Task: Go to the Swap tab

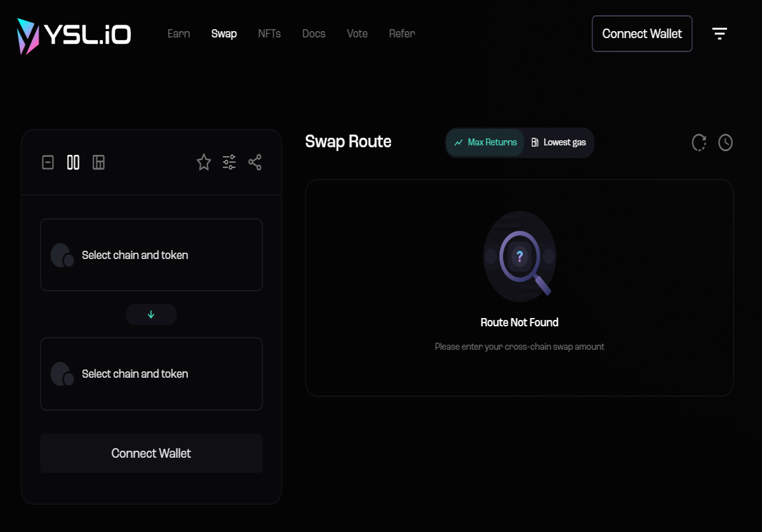Action: coord(224,34)
